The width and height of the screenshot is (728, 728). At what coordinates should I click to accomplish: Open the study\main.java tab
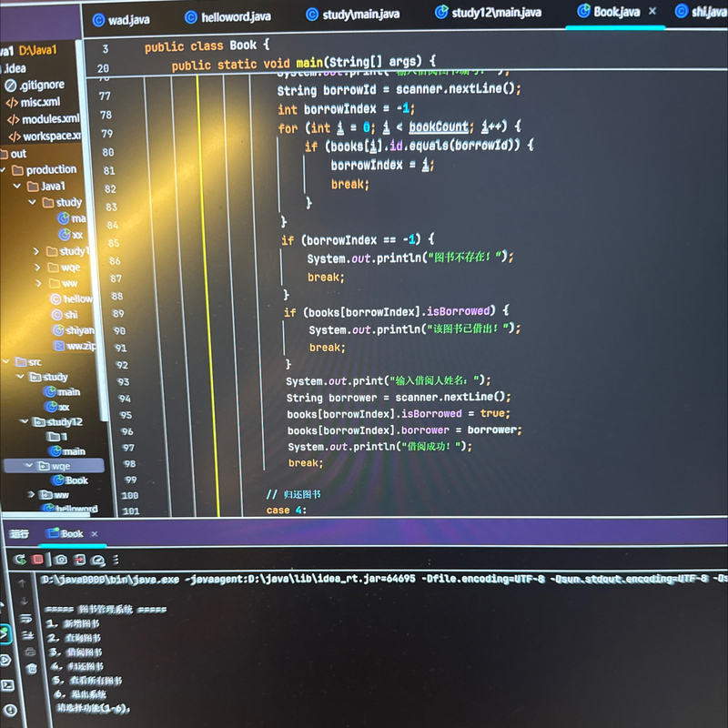[353, 15]
